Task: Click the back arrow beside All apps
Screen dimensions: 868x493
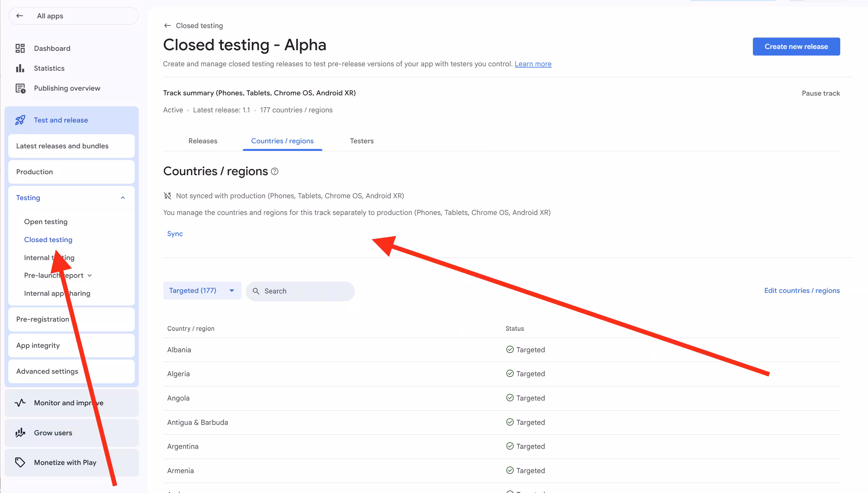Action: pos(20,16)
